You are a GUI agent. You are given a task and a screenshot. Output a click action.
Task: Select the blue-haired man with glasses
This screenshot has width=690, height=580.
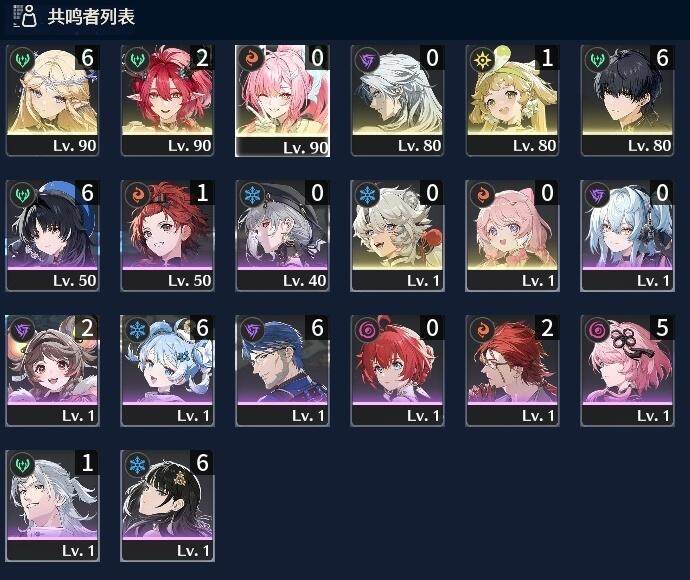tap(283, 371)
